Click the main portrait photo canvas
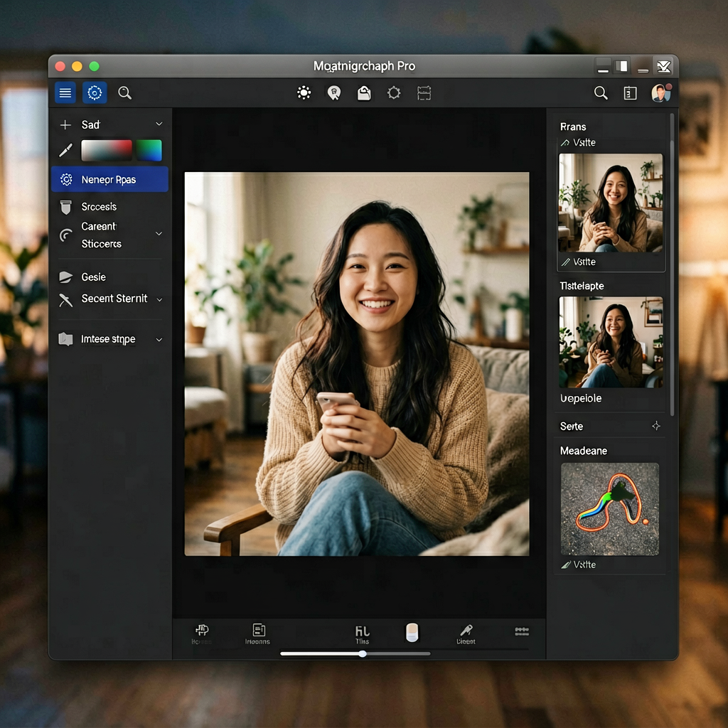 pyautogui.click(x=357, y=364)
